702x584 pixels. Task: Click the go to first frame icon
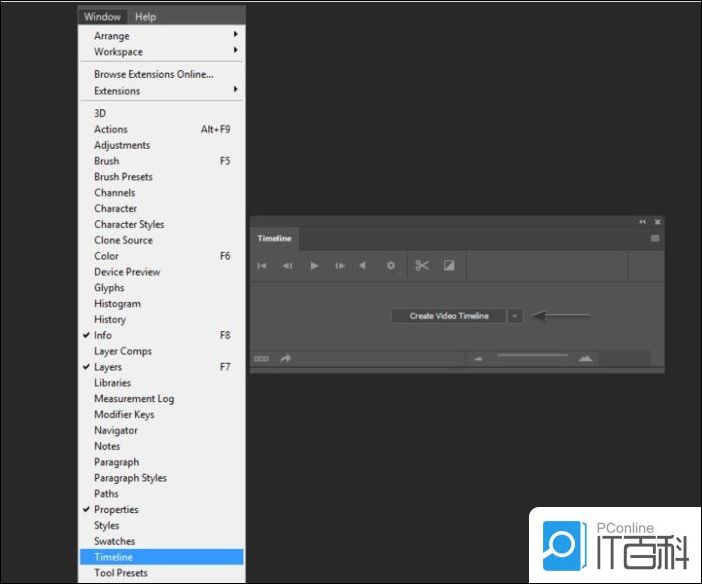point(262,266)
